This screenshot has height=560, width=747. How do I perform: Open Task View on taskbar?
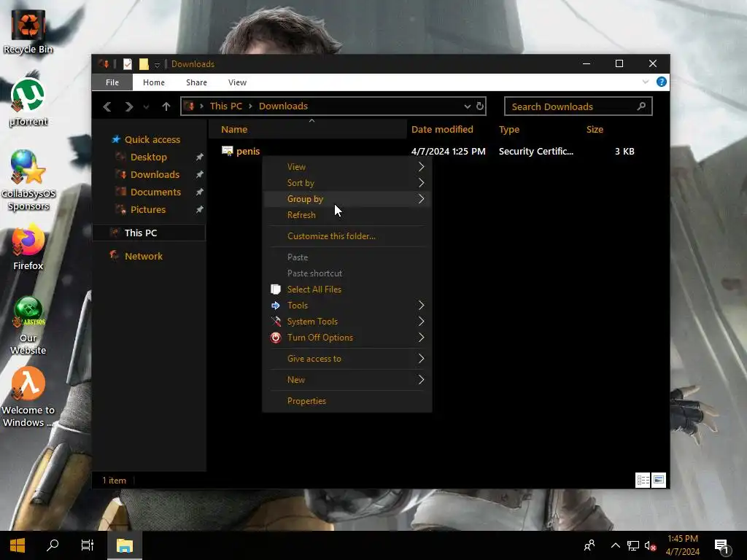[88, 545]
